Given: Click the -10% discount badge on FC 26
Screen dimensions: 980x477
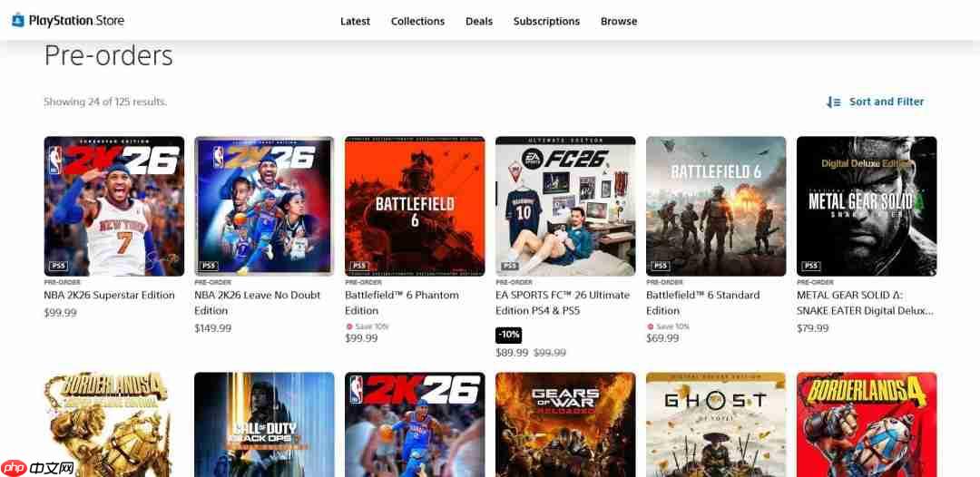Looking at the screenshot, I should [509, 336].
